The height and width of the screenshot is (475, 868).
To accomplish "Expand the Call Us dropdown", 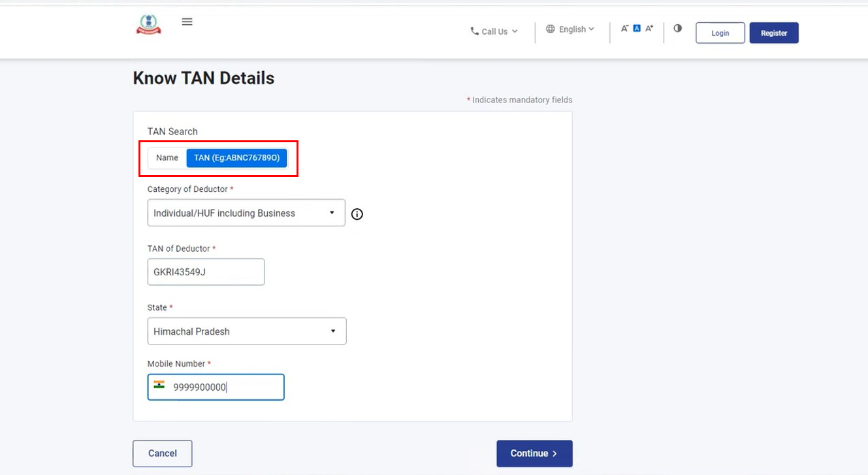I will 494,31.
